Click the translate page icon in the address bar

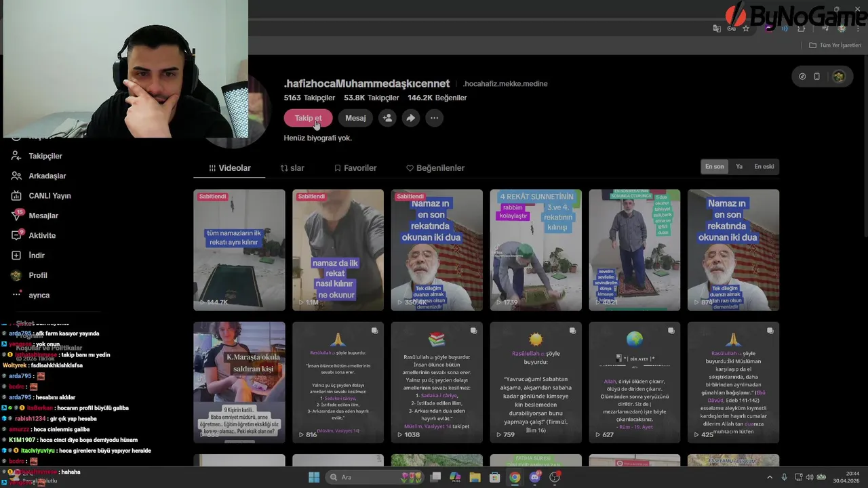pyautogui.click(x=717, y=28)
